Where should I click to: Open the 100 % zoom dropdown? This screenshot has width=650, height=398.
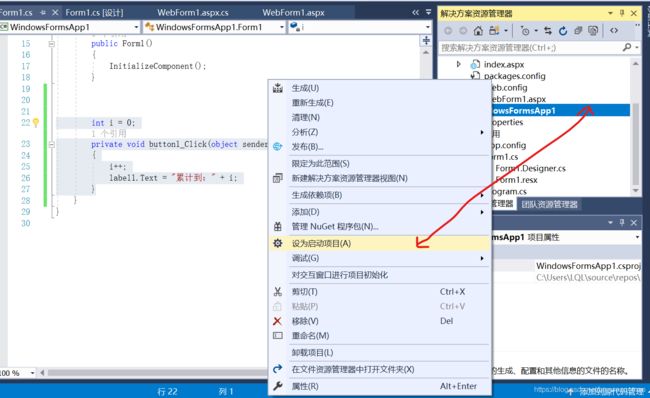pos(32,373)
